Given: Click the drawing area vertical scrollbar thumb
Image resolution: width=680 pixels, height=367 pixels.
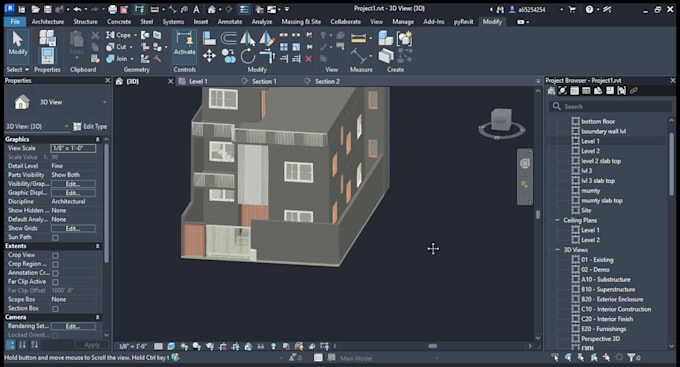Looking at the screenshot, I should (x=538, y=215).
